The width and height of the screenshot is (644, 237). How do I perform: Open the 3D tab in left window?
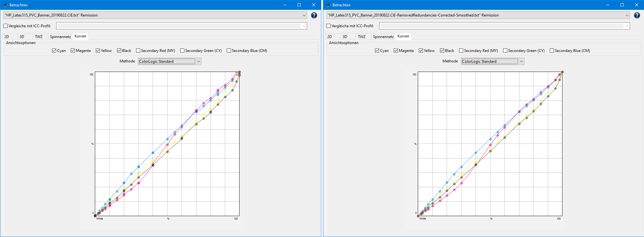click(22, 36)
